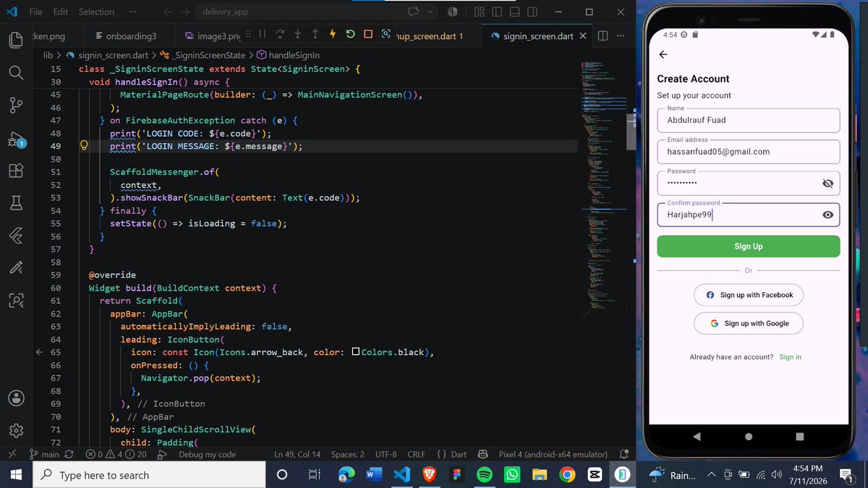Image resolution: width=868 pixels, height=488 pixels.
Task: Open the Accounts icon in activity bar
Action: [x=16, y=398]
